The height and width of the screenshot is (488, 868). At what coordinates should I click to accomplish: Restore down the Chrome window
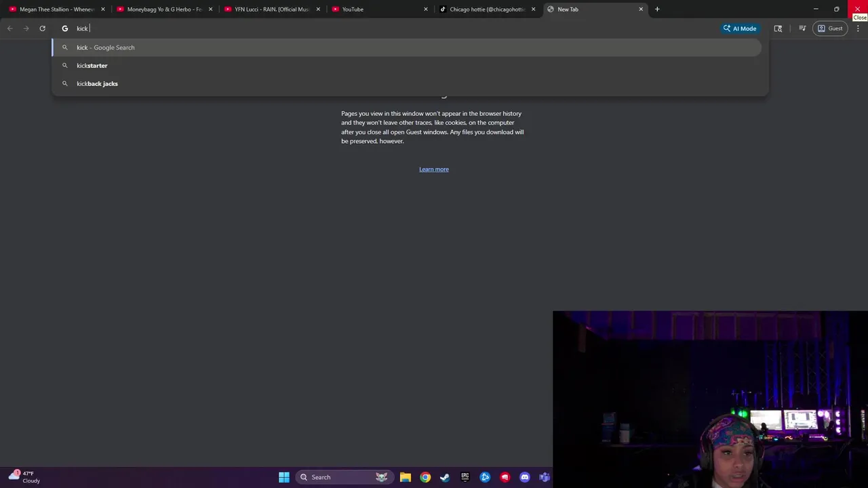[837, 9]
